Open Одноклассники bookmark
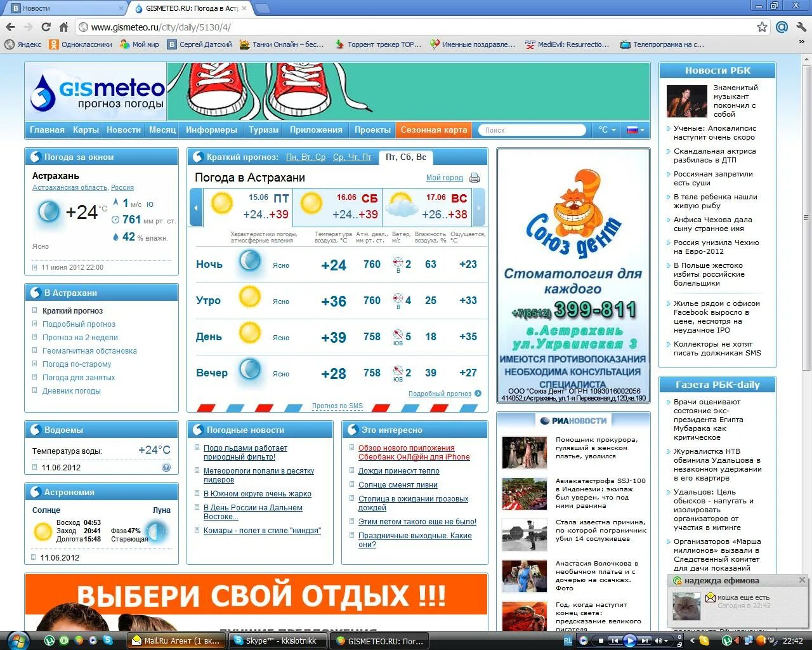 pyautogui.click(x=81, y=44)
